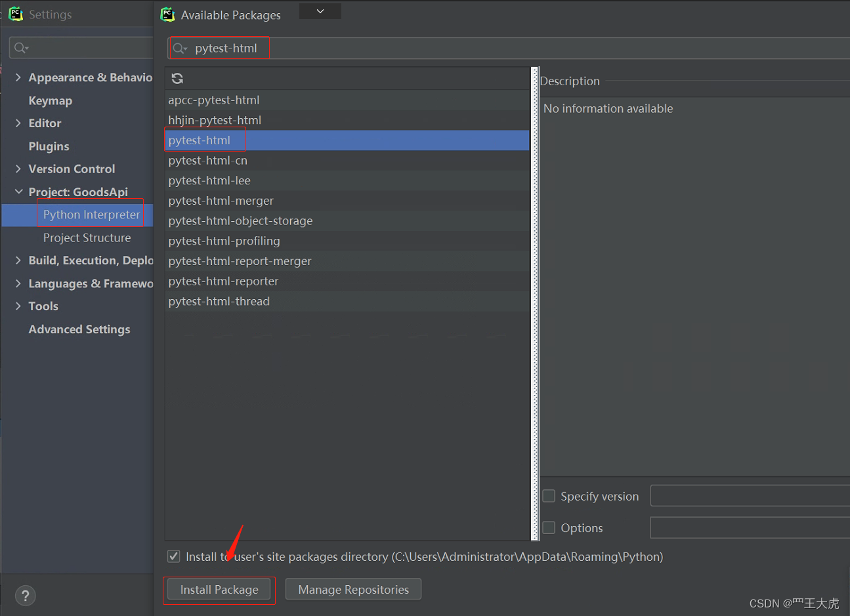
Task: Select pytest-html-reporter package
Action: pyautogui.click(x=347, y=281)
